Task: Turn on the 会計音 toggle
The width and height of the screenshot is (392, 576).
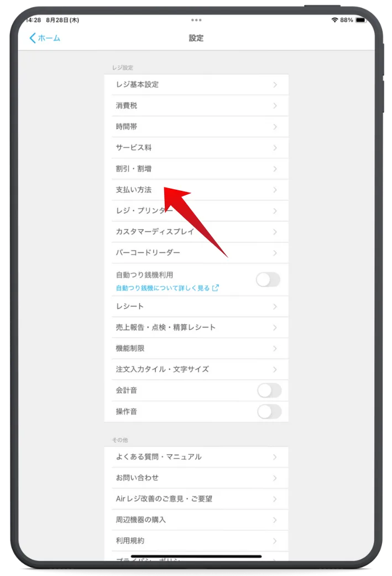Action: point(269,391)
